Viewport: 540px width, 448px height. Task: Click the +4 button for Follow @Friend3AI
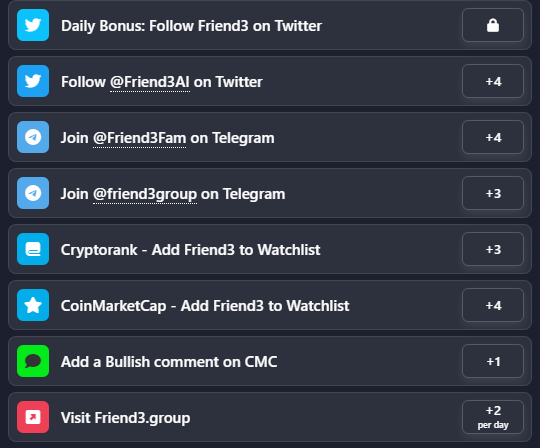493,81
